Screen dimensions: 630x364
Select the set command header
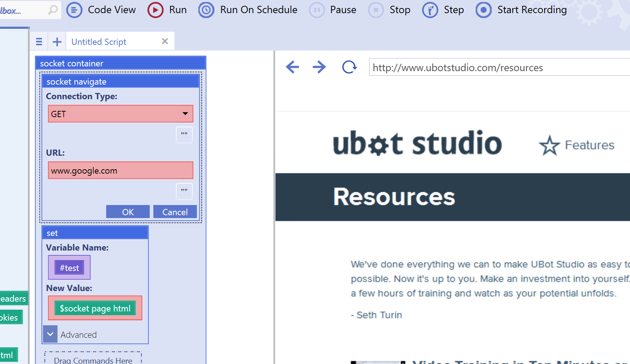(x=95, y=233)
